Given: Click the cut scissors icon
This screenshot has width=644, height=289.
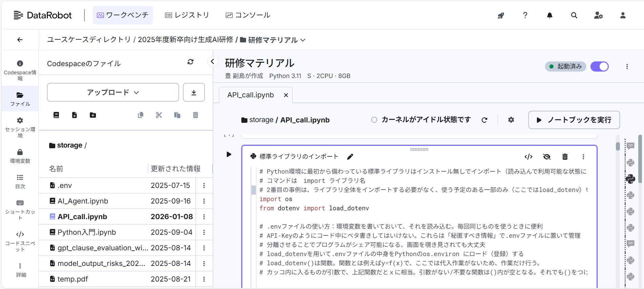Looking at the screenshot, I should (x=159, y=115).
